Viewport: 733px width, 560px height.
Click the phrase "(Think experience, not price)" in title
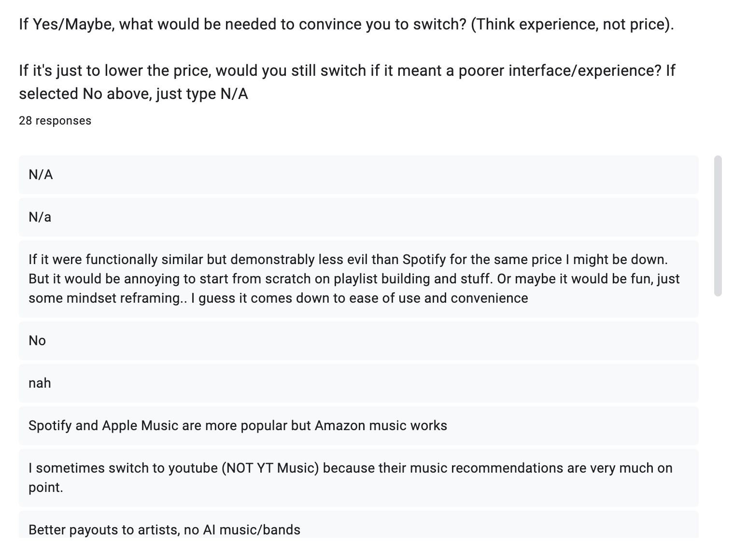(571, 24)
